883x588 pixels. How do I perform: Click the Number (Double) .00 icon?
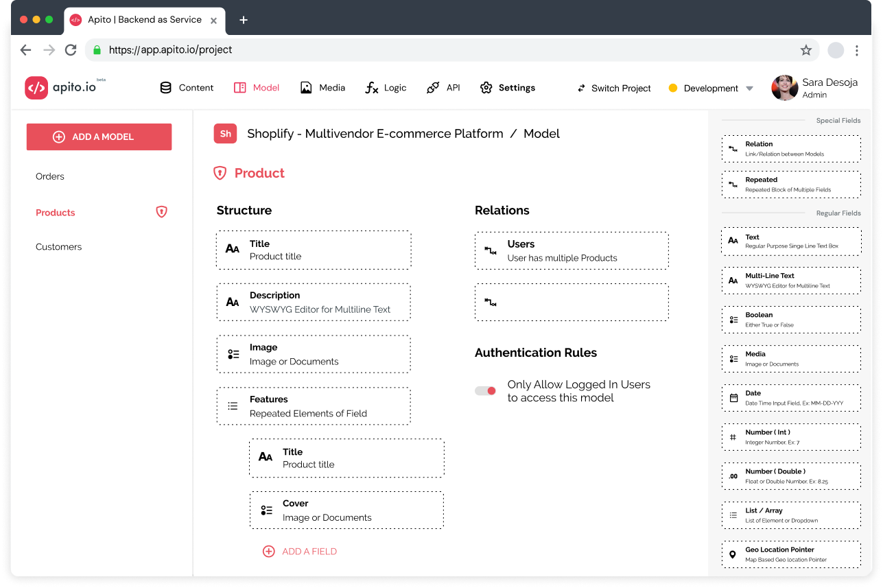coord(733,476)
